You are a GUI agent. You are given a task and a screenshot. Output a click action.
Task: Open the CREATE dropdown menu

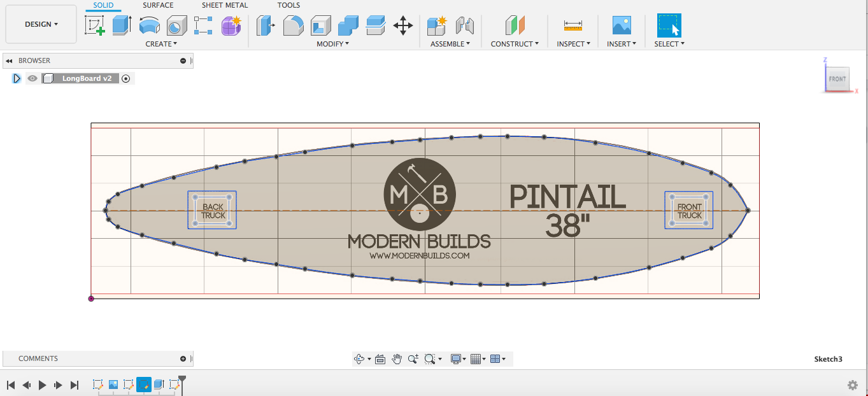tap(161, 44)
